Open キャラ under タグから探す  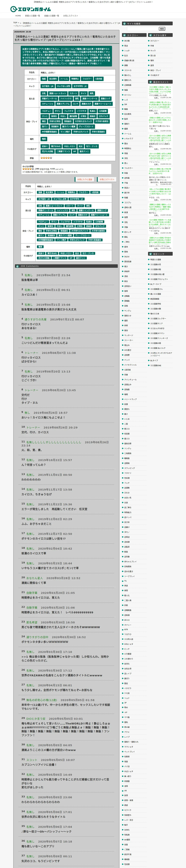(153, 50)
